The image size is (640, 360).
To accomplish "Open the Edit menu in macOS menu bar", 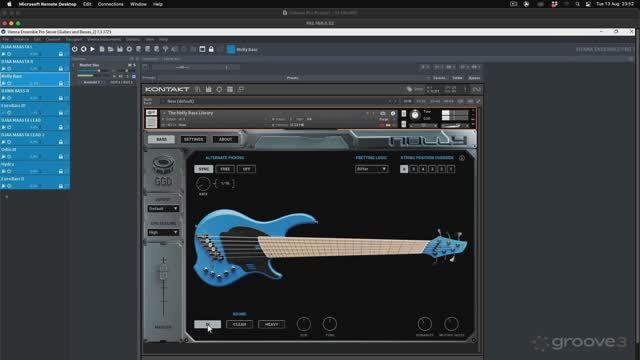I will coord(87,4).
